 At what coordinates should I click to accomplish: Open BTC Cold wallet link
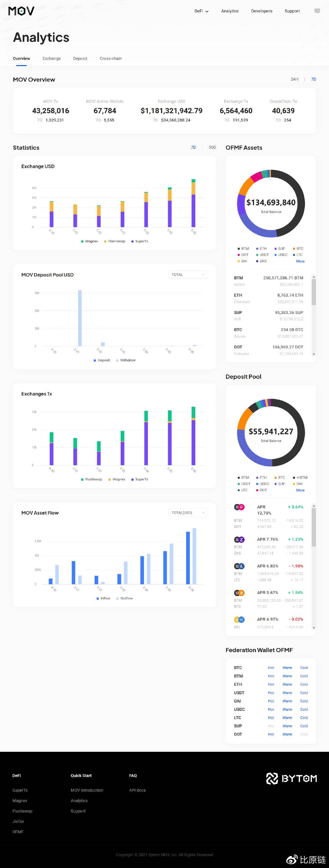coord(304,668)
